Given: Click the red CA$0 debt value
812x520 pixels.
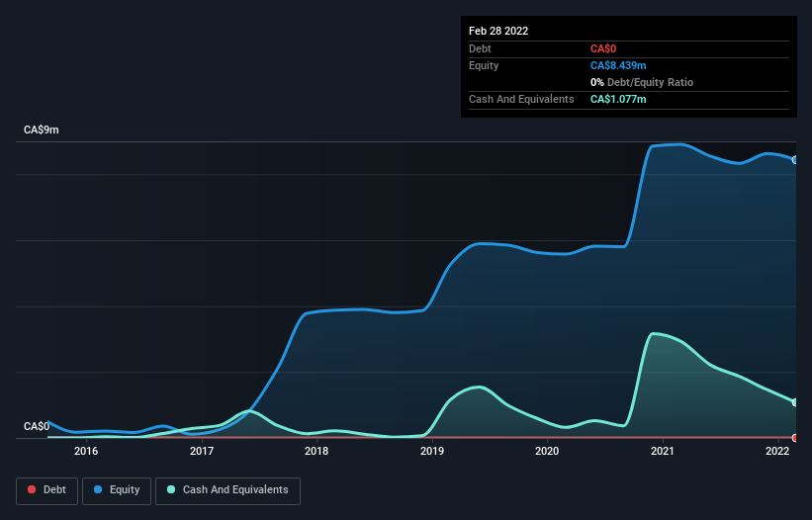Looking at the screenshot, I should point(603,48).
